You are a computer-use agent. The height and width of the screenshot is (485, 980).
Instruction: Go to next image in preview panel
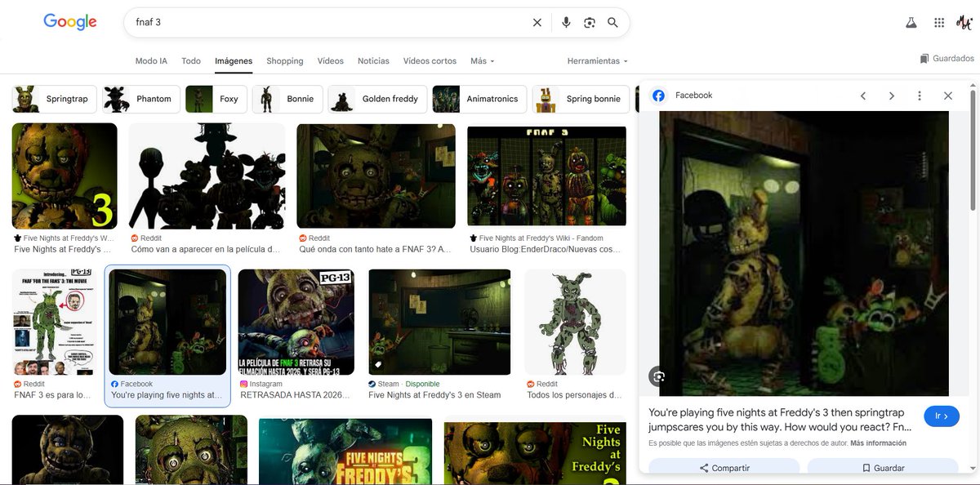891,96
